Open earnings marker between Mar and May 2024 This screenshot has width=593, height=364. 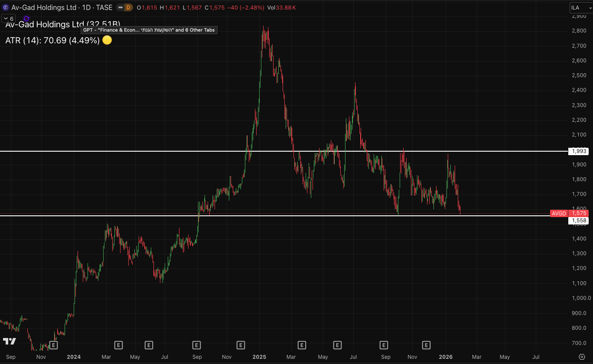coord(118,345)
